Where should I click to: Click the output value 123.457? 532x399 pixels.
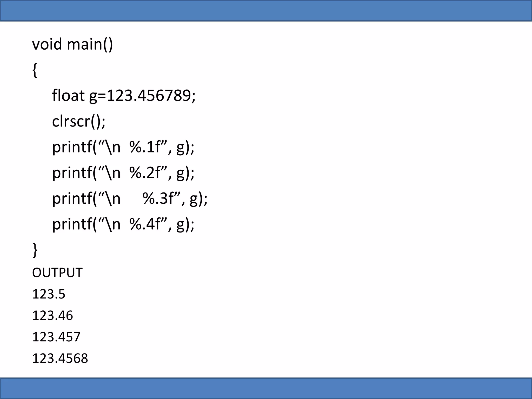pos(56,337)
